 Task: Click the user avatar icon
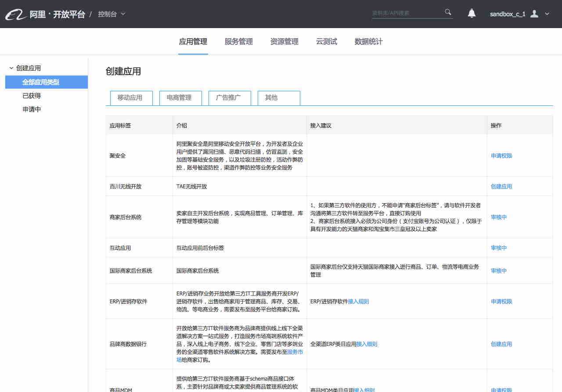tap(534, 14)
